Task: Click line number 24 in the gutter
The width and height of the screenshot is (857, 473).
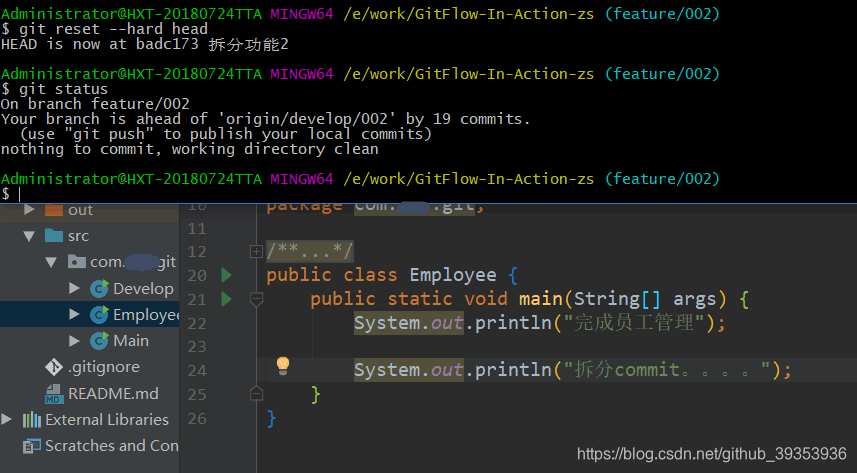Action: (197, 371)
